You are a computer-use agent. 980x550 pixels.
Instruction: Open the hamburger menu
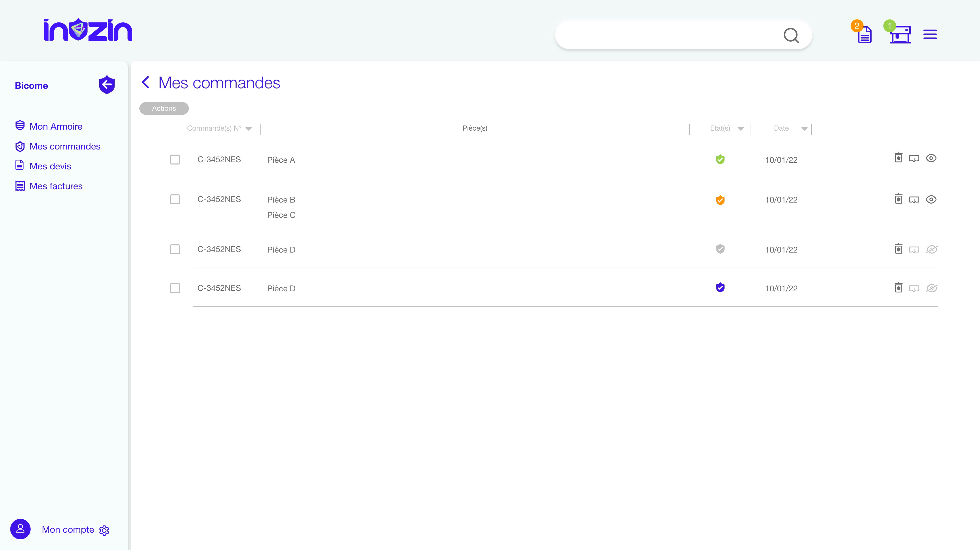[x=930, y=35]
